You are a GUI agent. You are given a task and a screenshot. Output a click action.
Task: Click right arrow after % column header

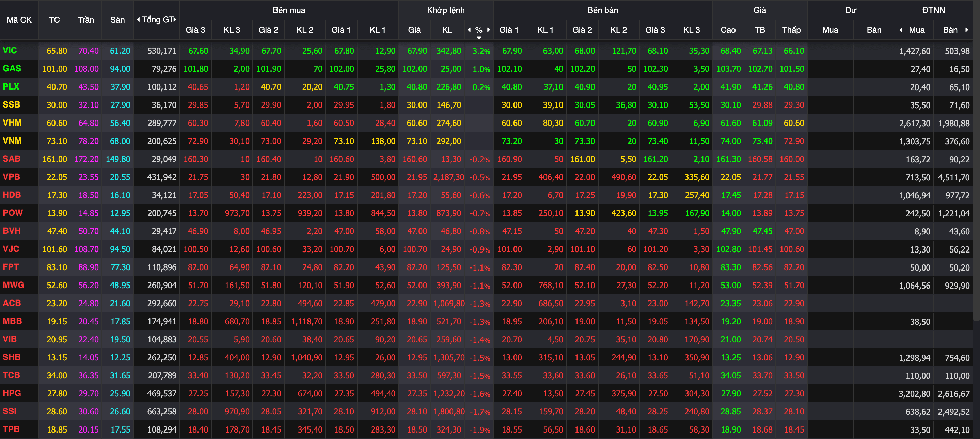[x=489, y=30]
